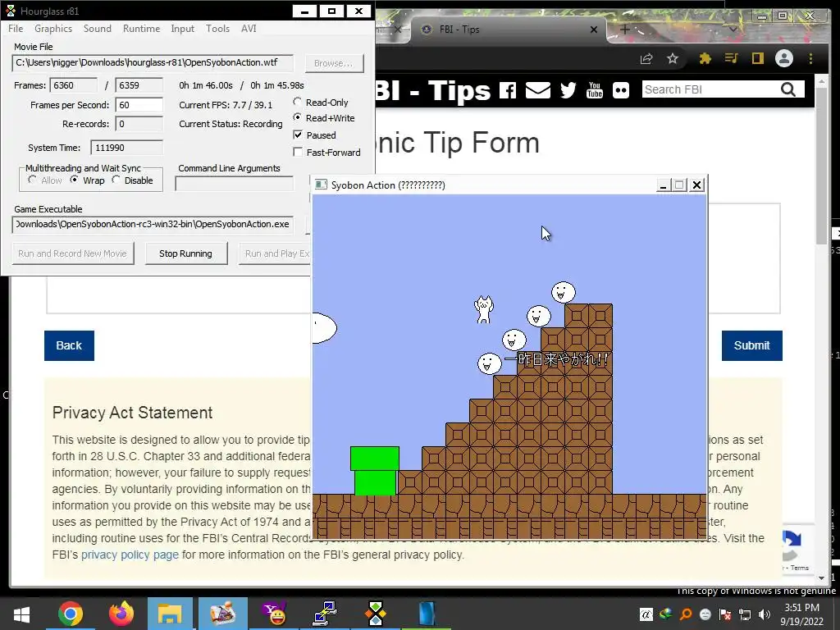Toggle Chrome side panel icon
The width and height of the screenshot is (840, 630).
pos(757,58)
